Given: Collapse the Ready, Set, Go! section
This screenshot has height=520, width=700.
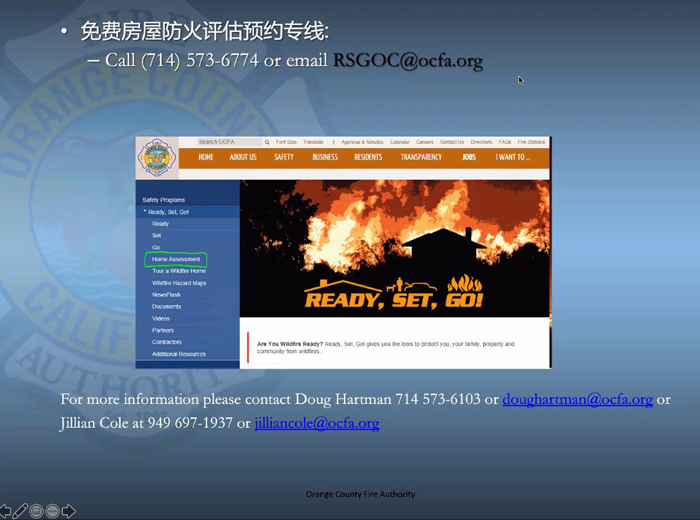Looking at the screenshot, I should [145, 212].
